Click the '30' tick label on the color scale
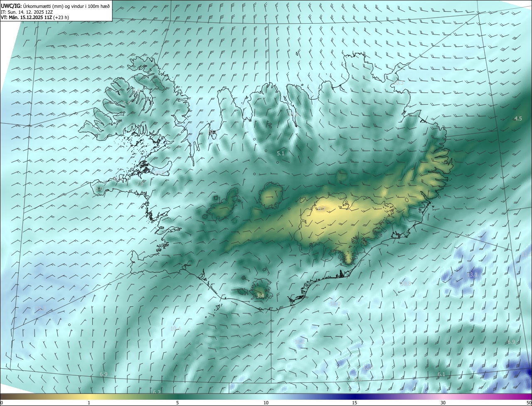Screen dimensions: 532x406 pos(443,403)
